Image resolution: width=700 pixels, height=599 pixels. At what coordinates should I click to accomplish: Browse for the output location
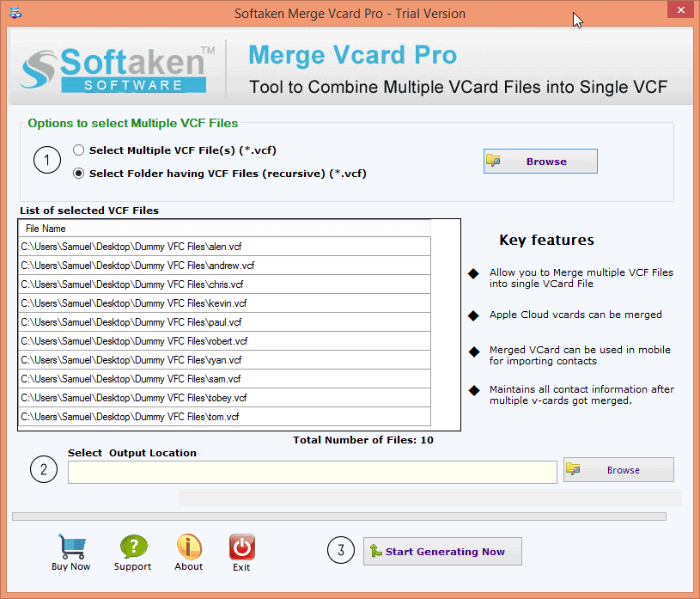pyautogui.click(x=618, y=469)
